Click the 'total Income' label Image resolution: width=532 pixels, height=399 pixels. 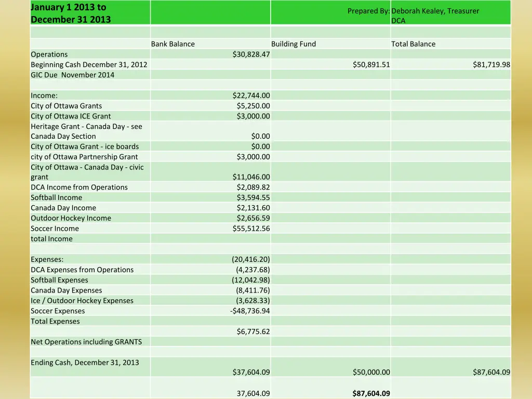coord(51,239)
